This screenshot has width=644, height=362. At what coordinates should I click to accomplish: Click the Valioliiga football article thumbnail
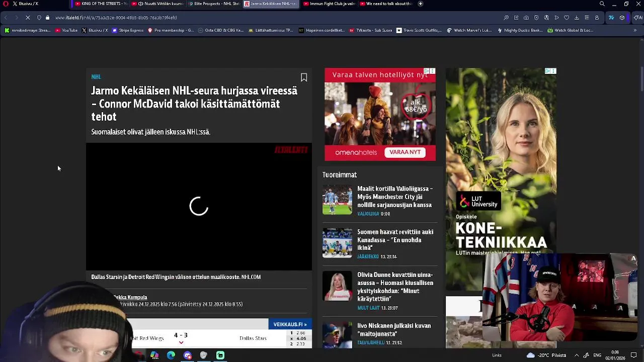[337, 200]
